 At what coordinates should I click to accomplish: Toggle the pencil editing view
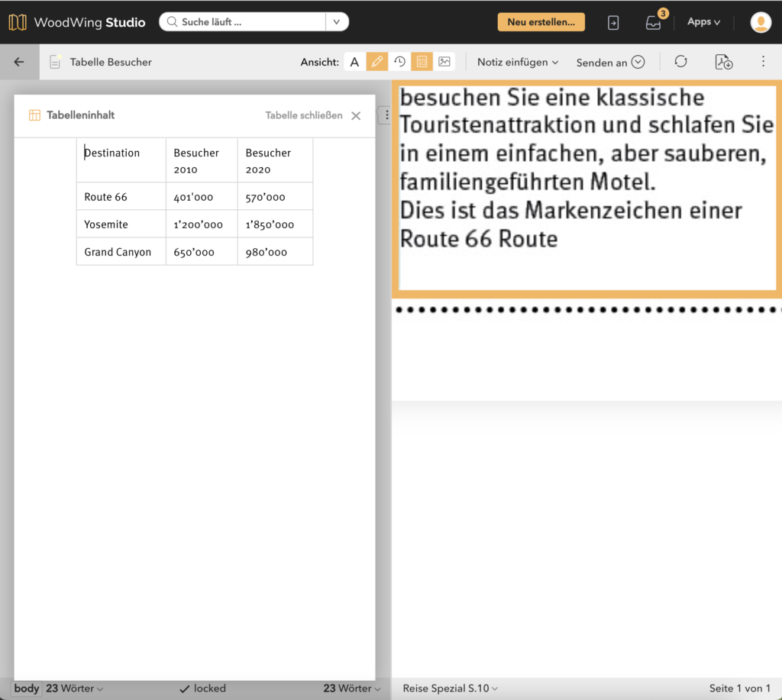(376, 62)
